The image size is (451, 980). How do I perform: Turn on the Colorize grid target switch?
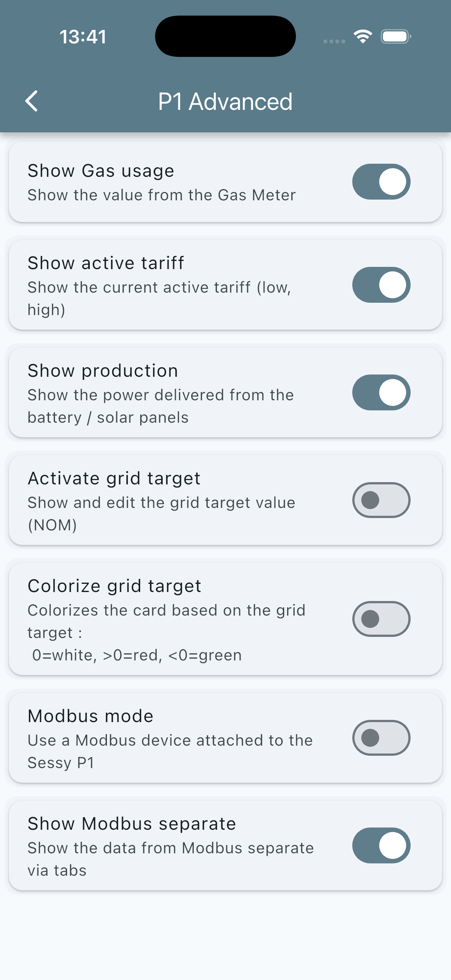pos(381,619)
